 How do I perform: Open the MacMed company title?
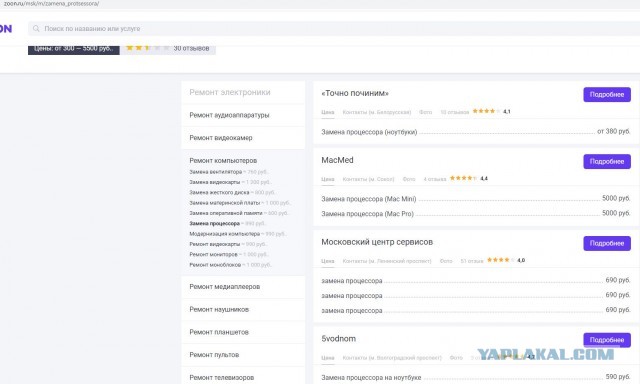(337, 160)
